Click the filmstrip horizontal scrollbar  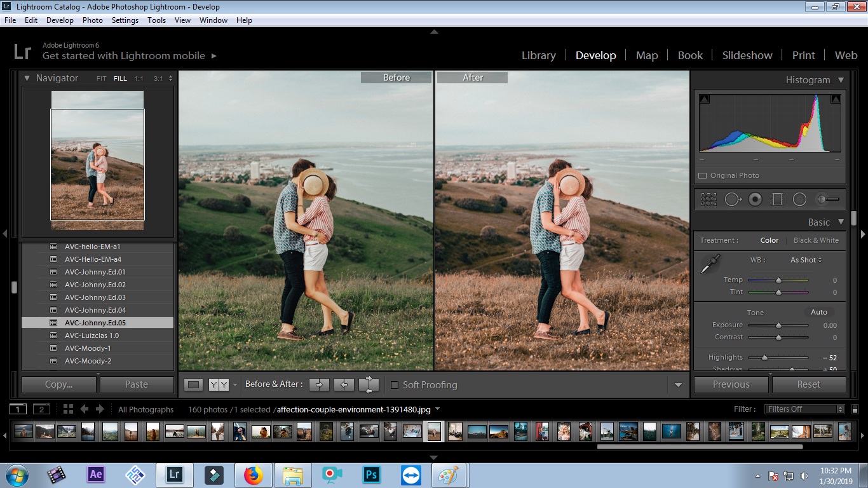[700, 447]
